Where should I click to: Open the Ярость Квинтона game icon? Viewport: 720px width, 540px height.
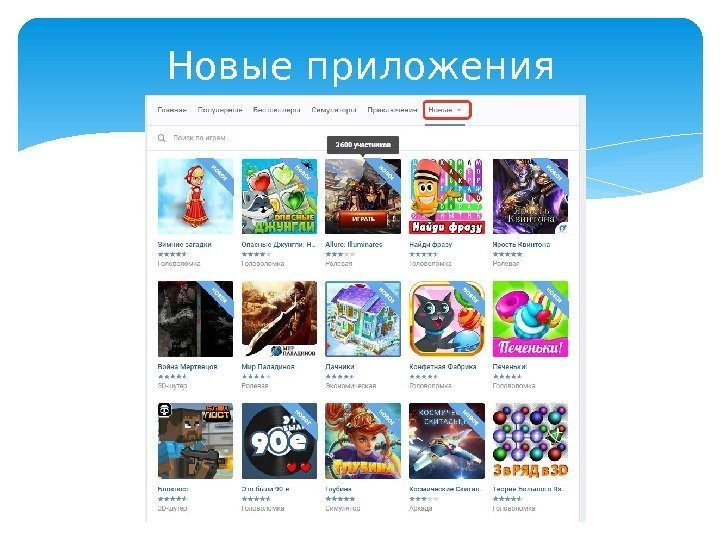[530, 197]
